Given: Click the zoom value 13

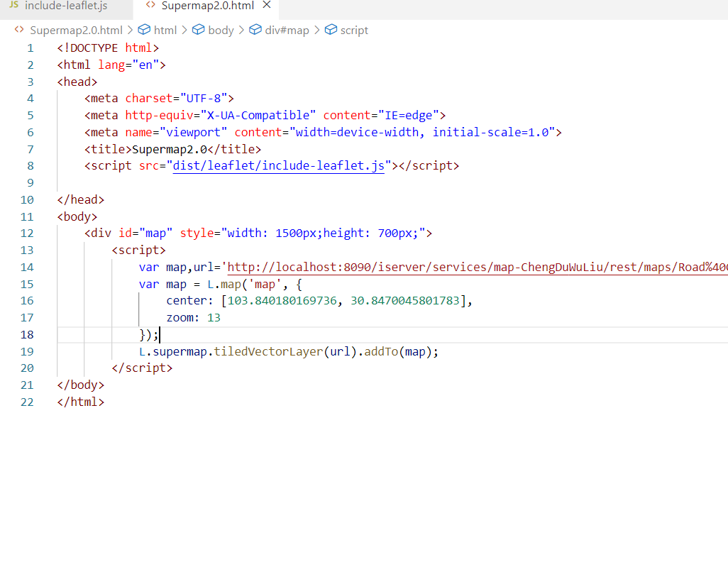Looking at the screenshot, I should (214, 318).
